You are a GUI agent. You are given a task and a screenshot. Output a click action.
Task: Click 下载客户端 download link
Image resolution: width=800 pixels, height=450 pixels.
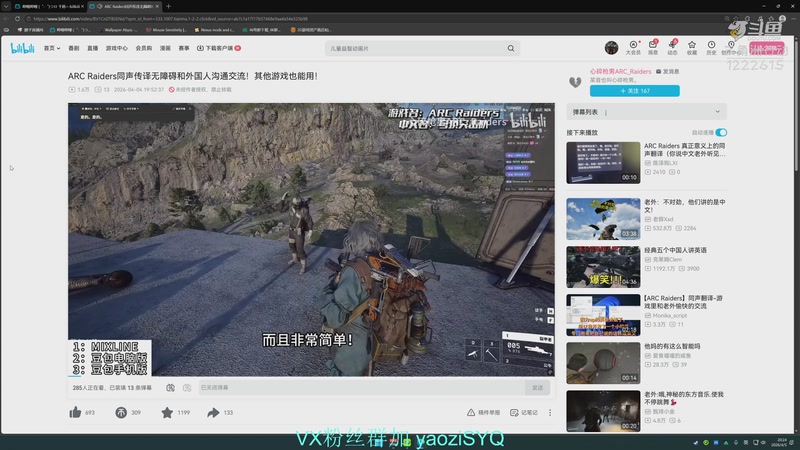click(219, 48)
